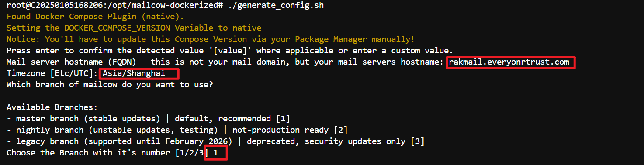644x165 pixels.
Task: Click the legacy branch option line
Action: pos(215,141)
